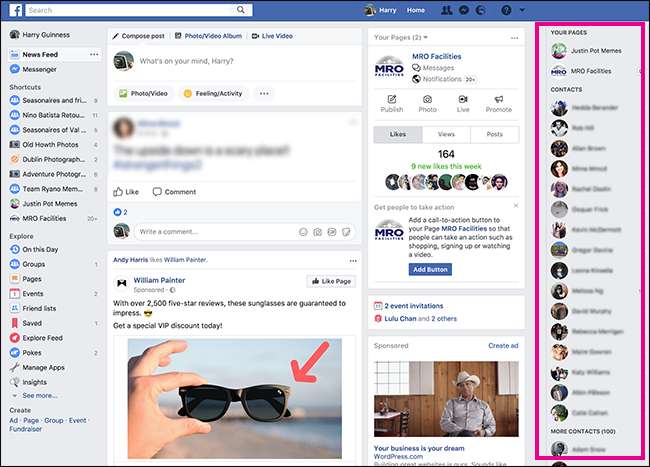Open account menu arrow in top bar

pyautogui.click(x=524, y=10)
